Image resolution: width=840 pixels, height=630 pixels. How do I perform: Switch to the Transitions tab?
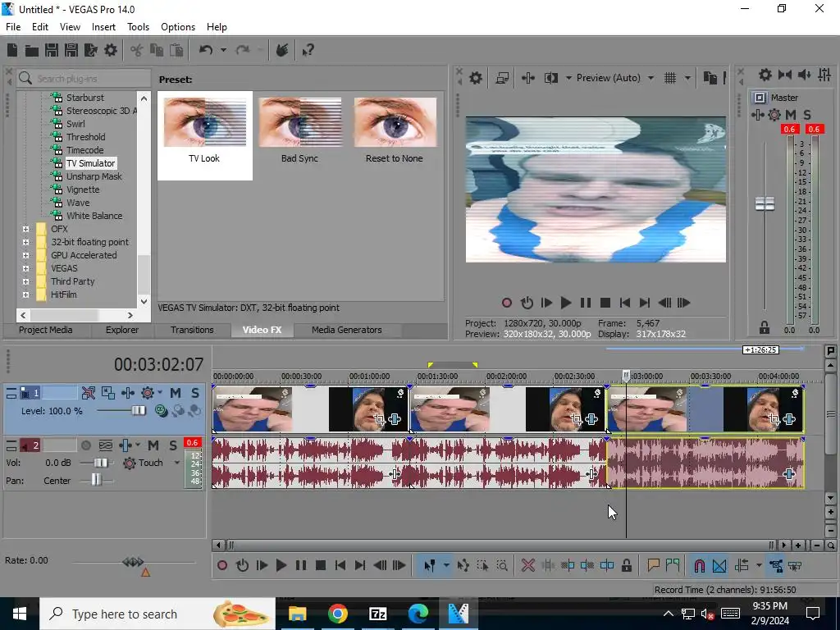coord(192,330)
